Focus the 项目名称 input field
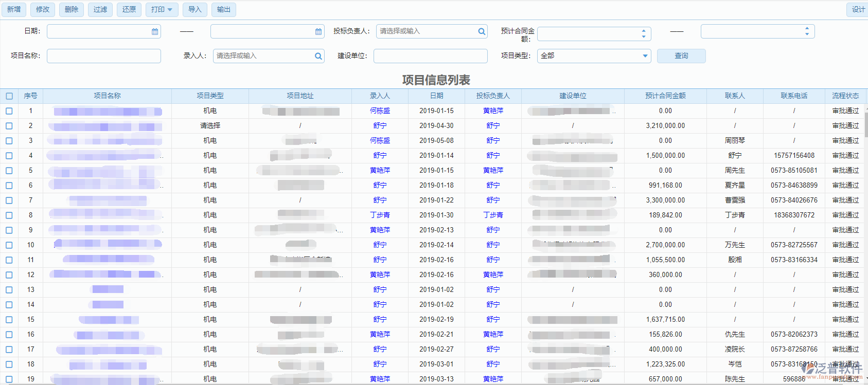This screenshot has width=868, height=385. 103,56
